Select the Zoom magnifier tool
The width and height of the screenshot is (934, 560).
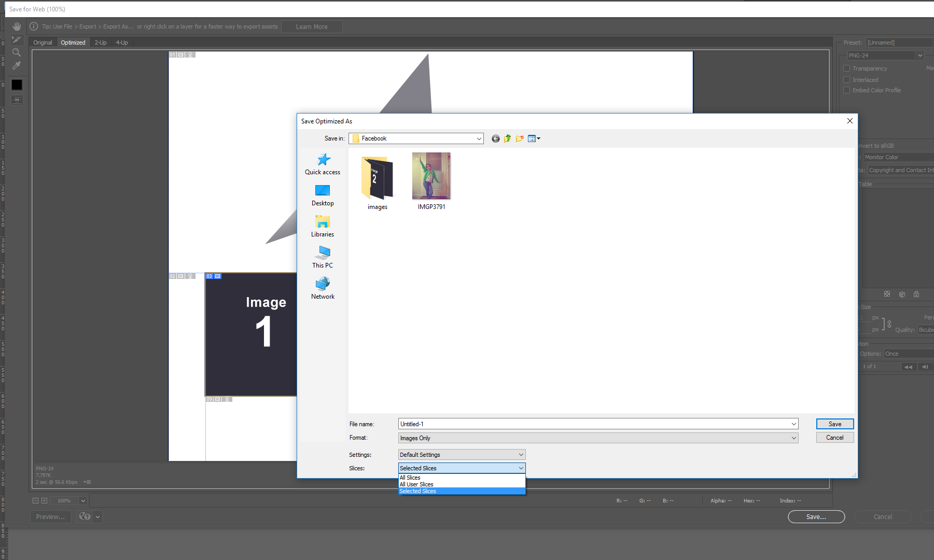coord(17,52)
